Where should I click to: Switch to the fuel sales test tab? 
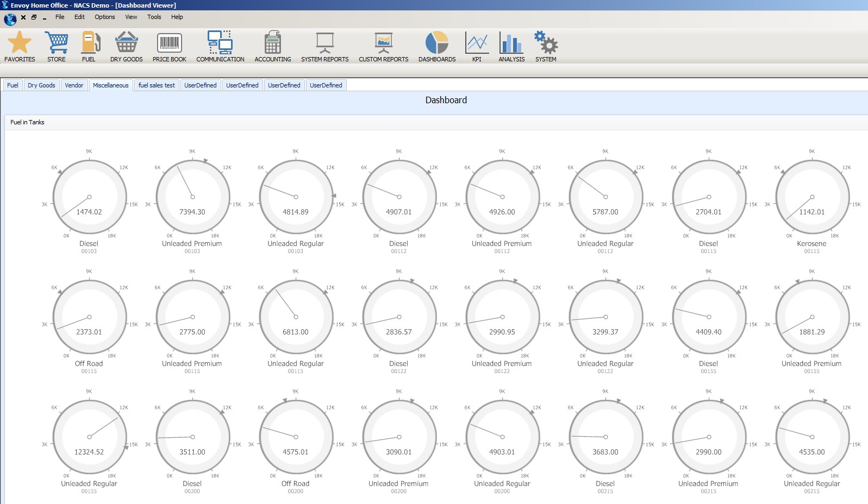(x=157, y=85)
